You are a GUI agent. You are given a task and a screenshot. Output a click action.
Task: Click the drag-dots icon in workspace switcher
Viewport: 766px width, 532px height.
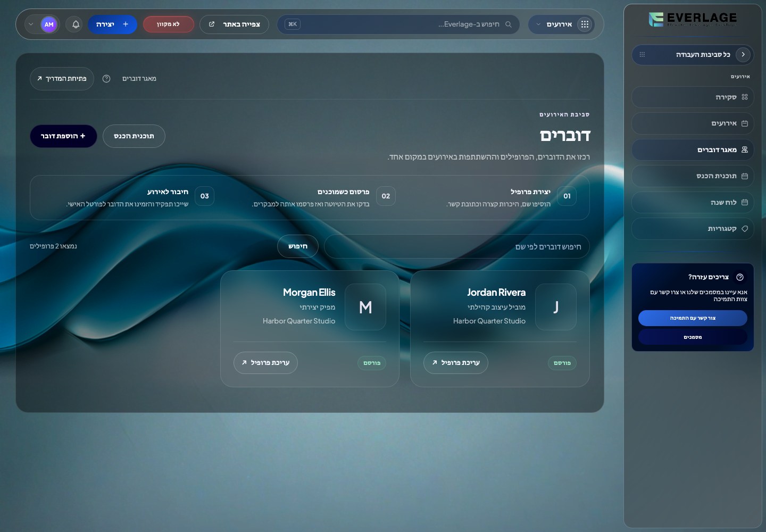(x=642, y=54)
